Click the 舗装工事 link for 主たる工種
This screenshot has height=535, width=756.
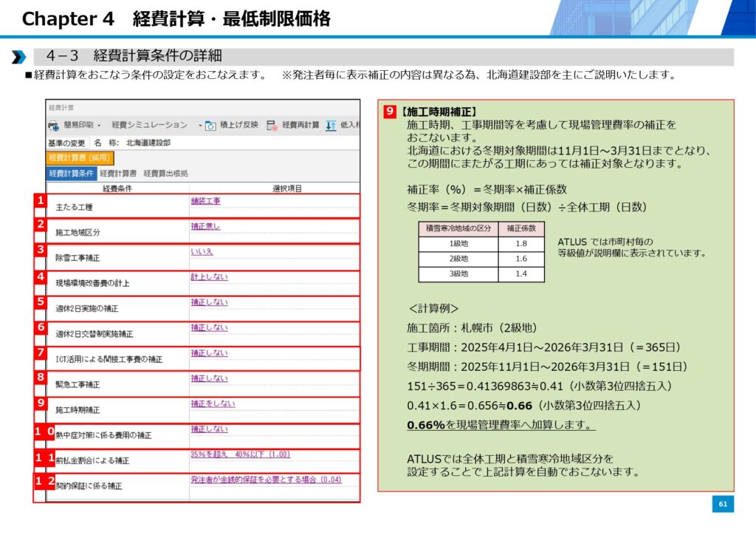[205, 201]
